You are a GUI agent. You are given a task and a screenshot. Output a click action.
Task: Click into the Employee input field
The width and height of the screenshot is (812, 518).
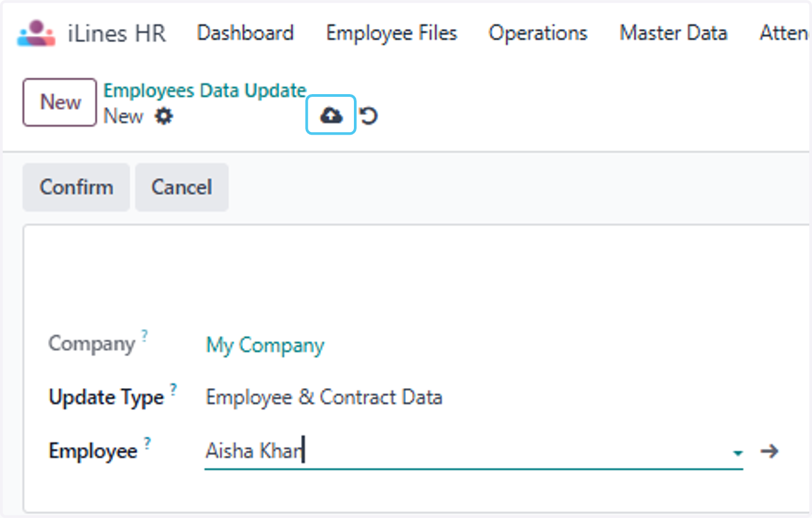click(x=467, y=451)
